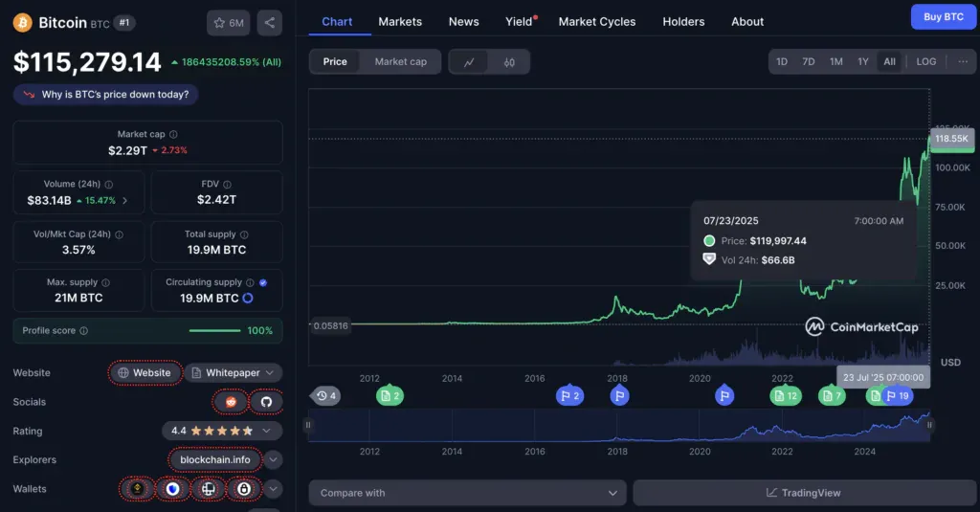The height and width of the screenshot is (512, 980).
Task: Open the Bitcoin Website link
Action: (145, 372)
